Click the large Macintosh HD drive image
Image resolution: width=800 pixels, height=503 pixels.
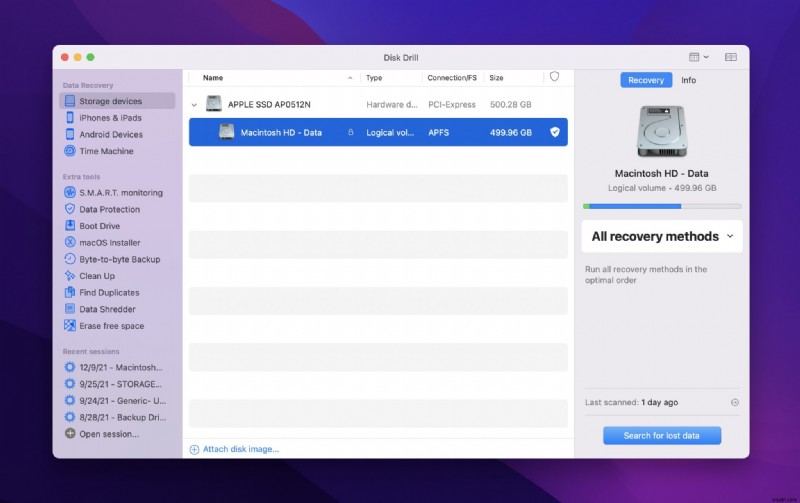662,131
